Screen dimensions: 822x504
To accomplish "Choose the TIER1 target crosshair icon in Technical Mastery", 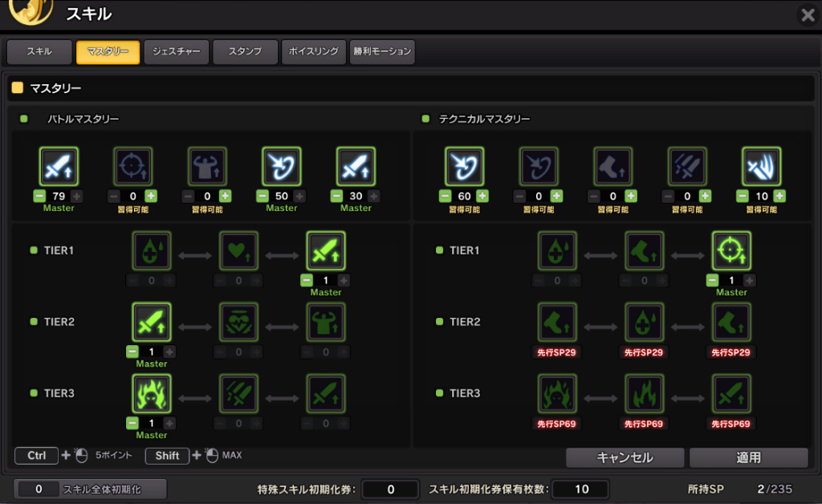I will pyautogui.click(x=731, y=250).
